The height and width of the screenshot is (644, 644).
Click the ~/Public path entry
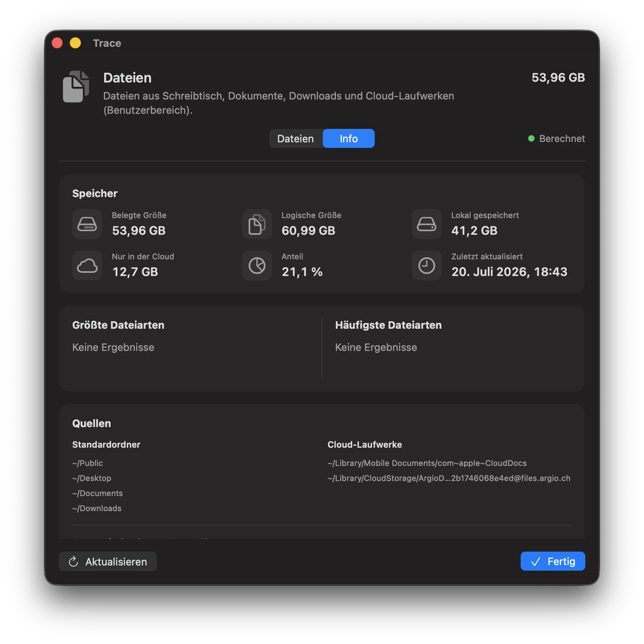[88, 463]
